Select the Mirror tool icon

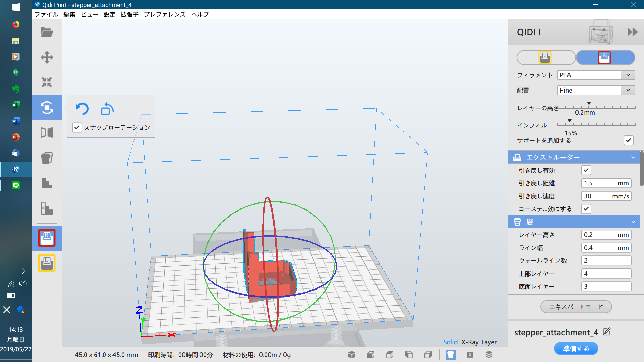[x=47, y=133]
